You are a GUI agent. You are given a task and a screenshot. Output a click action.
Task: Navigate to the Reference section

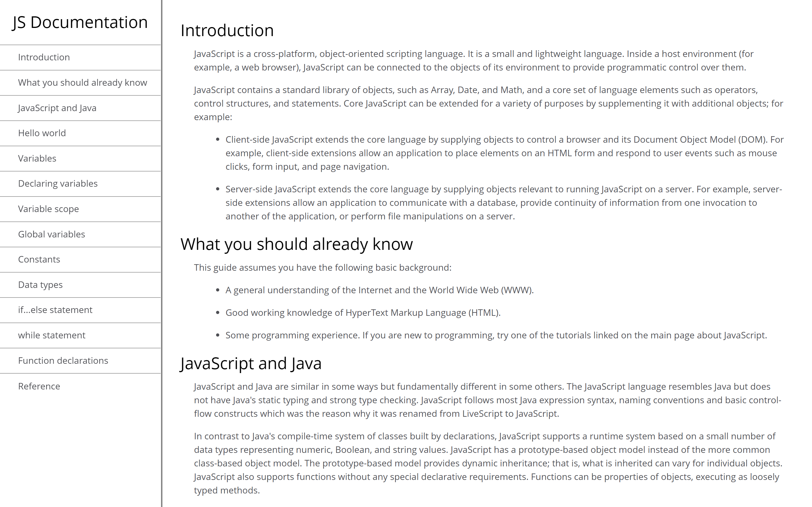tap(40, 385)
